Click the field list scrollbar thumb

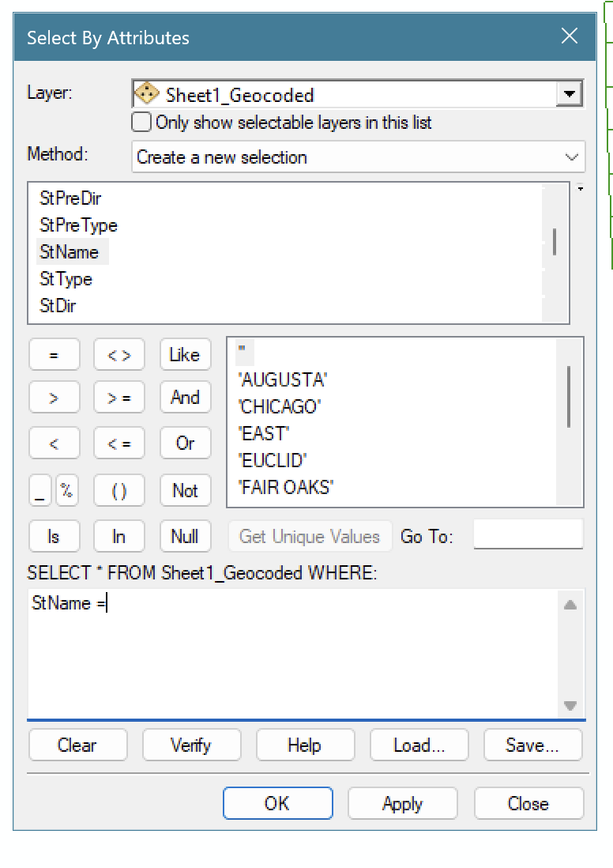pos(555,241)
